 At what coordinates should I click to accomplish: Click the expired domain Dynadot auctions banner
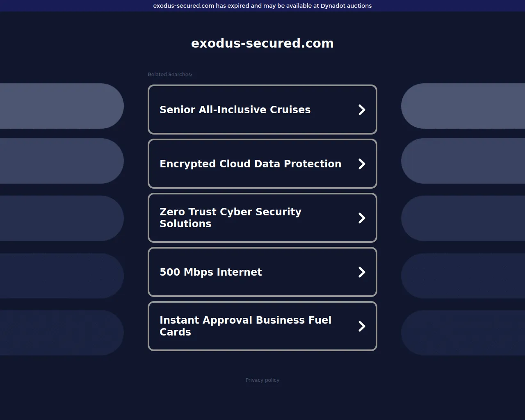pyautogui.click(x=262, y=6)
